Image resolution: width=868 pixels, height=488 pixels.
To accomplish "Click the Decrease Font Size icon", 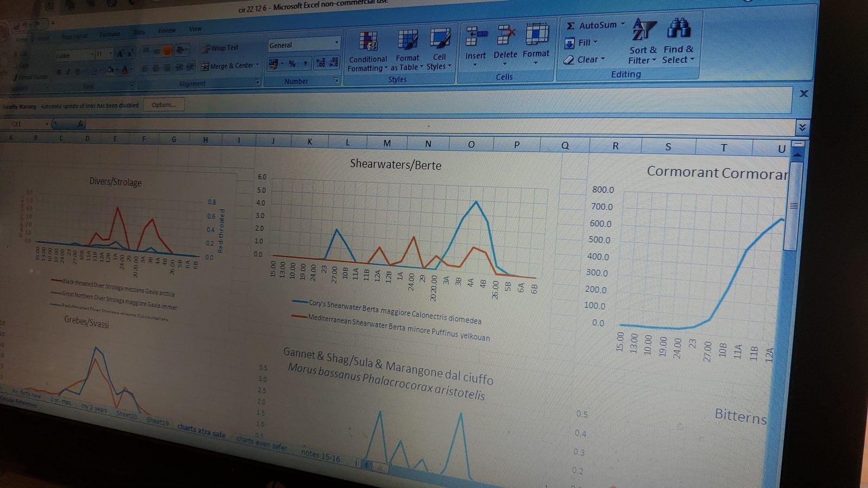I will [x=130, y=53].
